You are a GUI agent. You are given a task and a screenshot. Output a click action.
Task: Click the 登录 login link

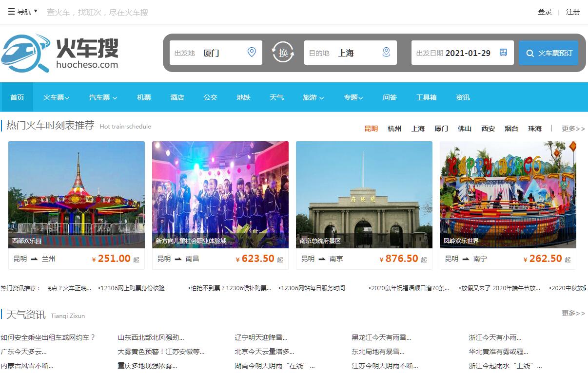click(545, 12)
